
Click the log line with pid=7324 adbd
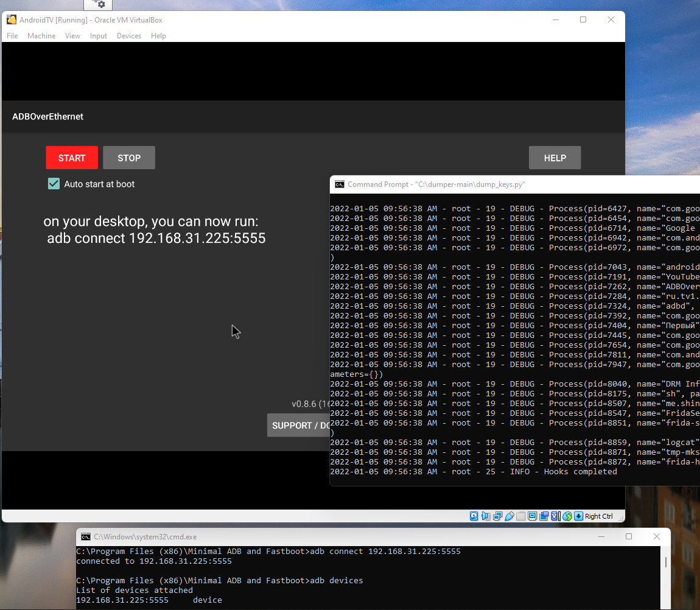click(x=515, y=306)
